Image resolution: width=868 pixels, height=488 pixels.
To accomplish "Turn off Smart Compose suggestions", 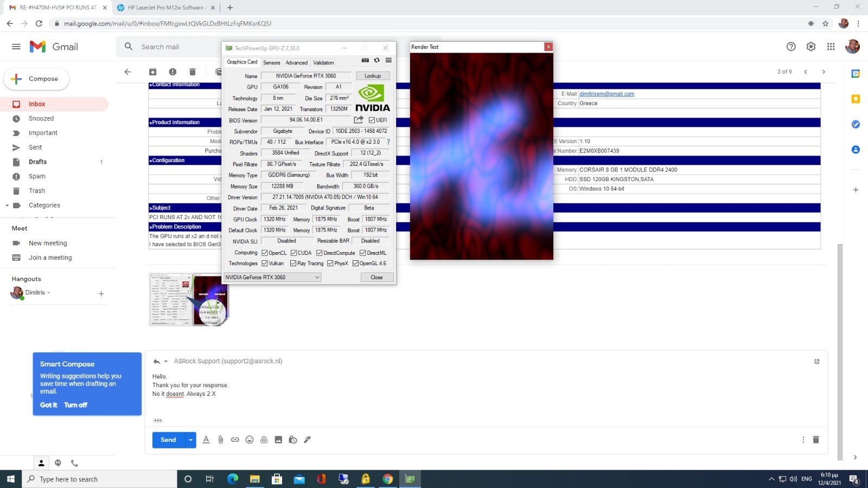I will click(75, 405).
